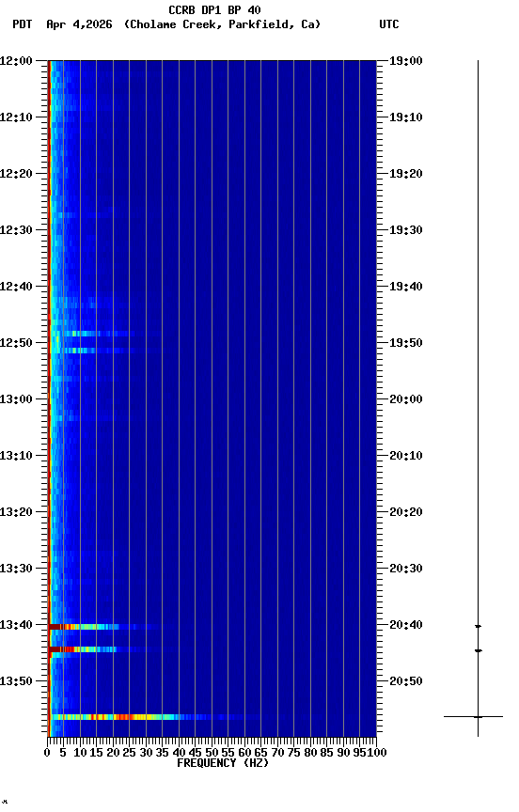The image size is (519, 812).
Task: Click the '12:30' PDT time label
Action: point(16,230)
